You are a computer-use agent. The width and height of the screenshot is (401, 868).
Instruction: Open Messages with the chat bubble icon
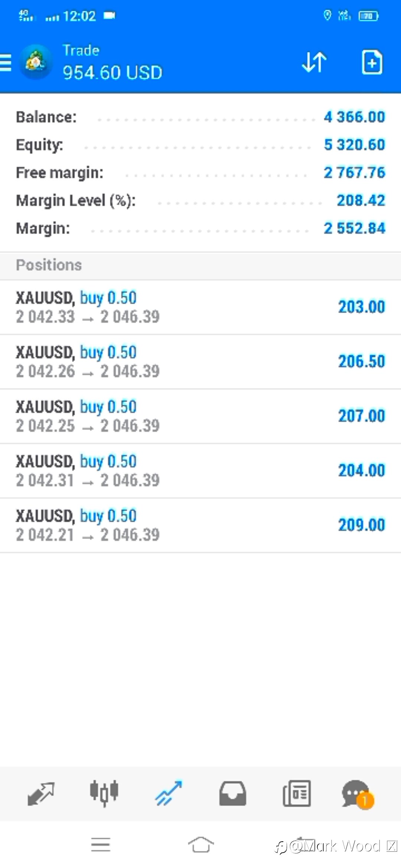(x=357, y=794)
